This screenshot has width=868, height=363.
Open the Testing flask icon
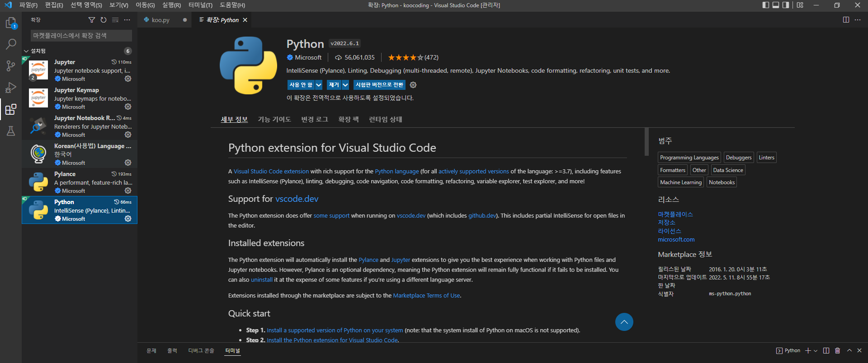11,131
